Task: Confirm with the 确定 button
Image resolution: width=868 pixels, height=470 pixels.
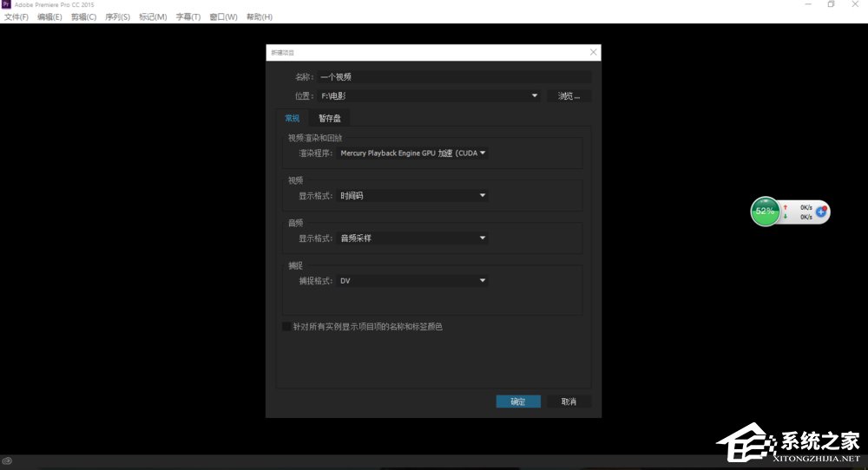Action: tap(518, 401)
